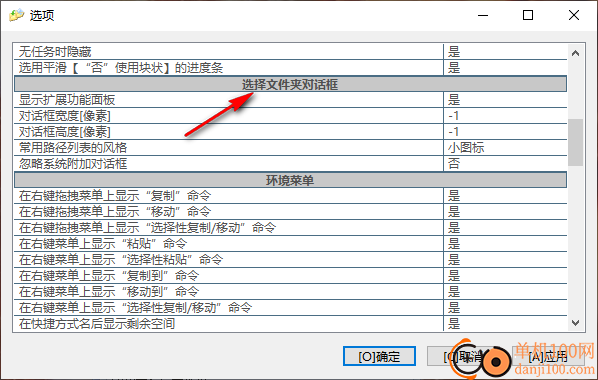
Task: Click the options dialog title icon
Action: 16,15
